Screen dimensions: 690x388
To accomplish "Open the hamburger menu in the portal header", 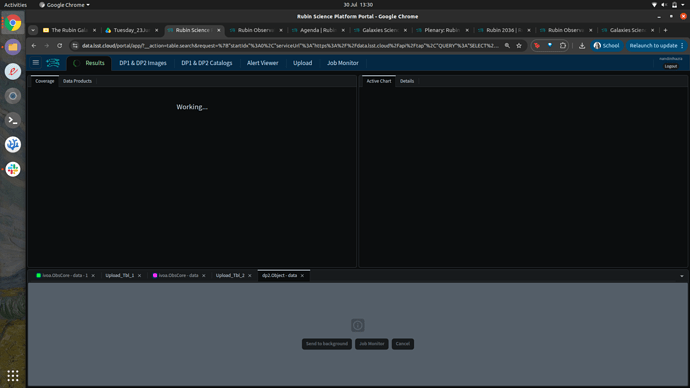I will [x=36, y=63].
